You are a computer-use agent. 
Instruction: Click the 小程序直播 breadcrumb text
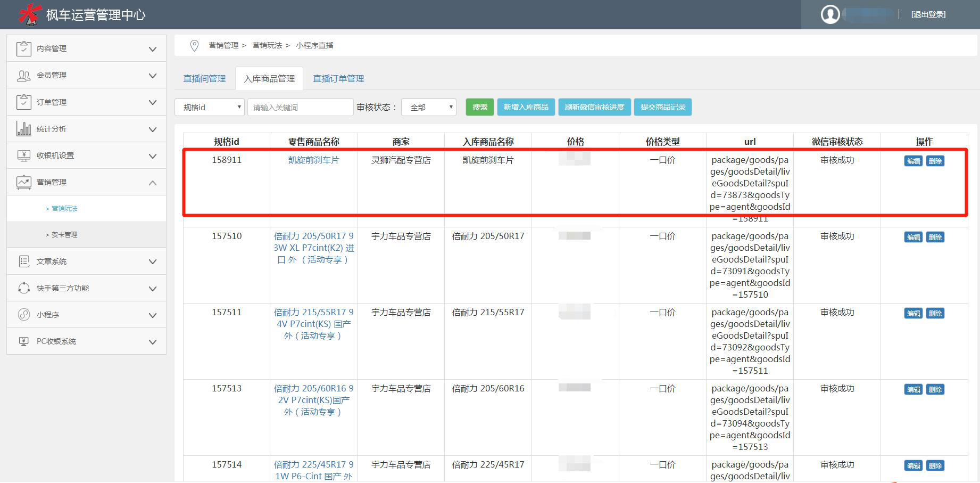[x=314, y=46]
